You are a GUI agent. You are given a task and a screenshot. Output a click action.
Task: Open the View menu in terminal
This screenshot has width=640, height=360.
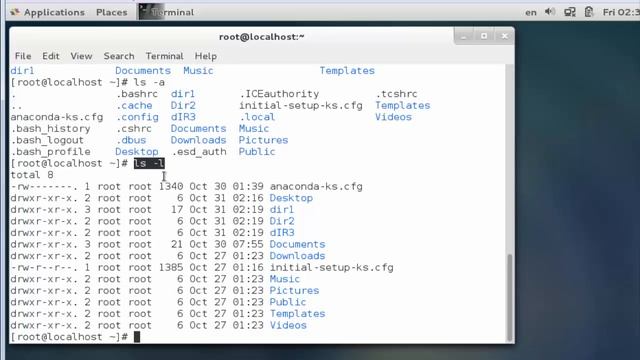(x=81, y=56)
